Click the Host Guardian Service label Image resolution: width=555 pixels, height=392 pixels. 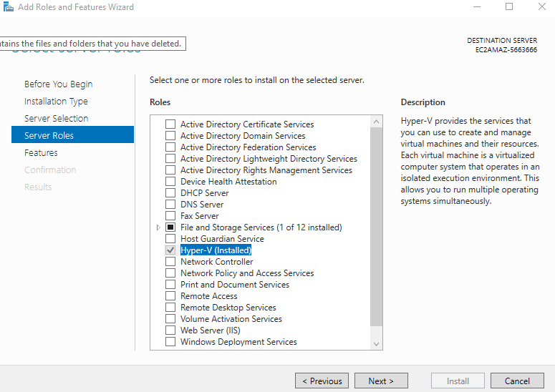(x=222, y=239)
